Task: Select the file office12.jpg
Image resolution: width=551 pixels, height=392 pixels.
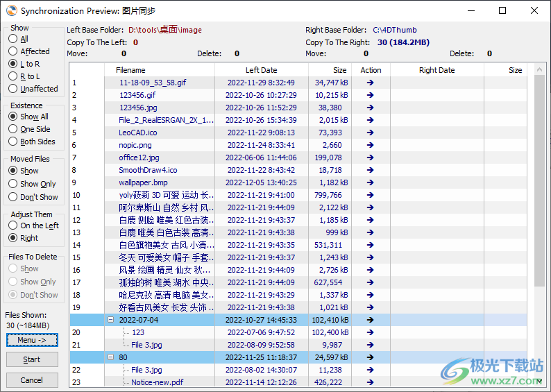Action: [139, 157]
